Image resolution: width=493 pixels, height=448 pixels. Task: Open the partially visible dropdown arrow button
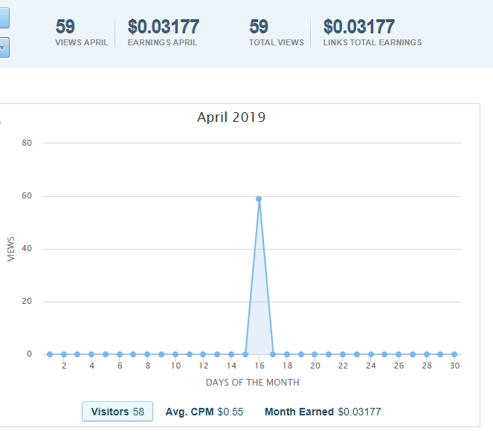pyautogui.click(x=4, y=48)
